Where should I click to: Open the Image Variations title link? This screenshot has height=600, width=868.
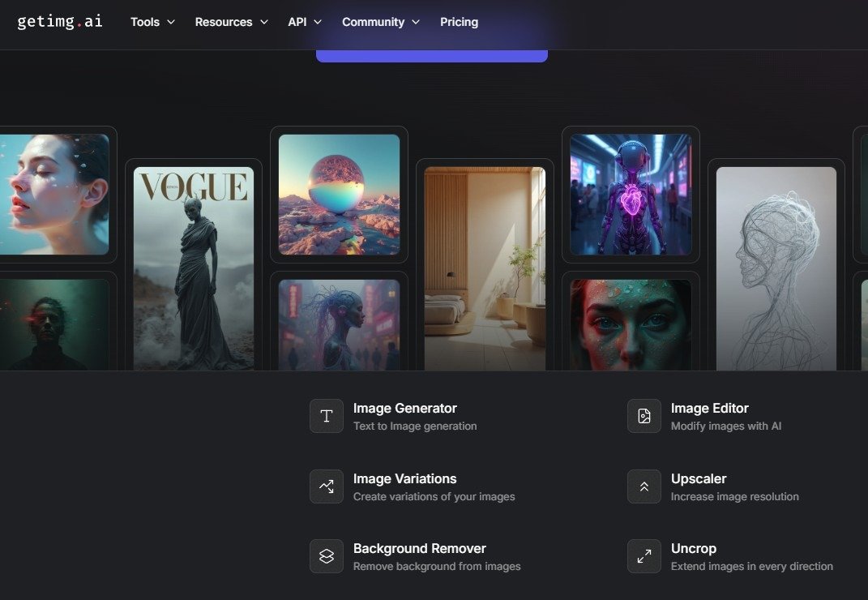404,478
